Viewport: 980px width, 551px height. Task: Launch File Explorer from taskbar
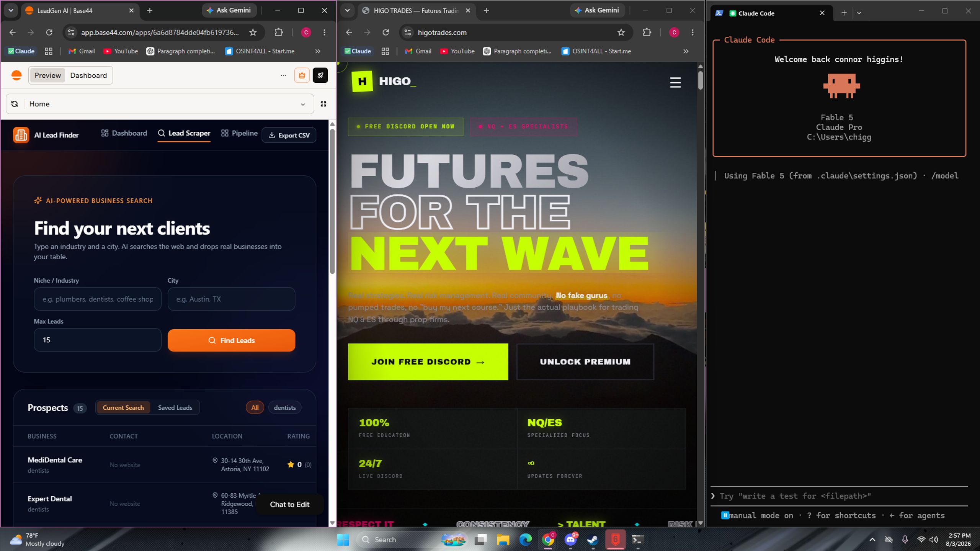coord(503,540)
